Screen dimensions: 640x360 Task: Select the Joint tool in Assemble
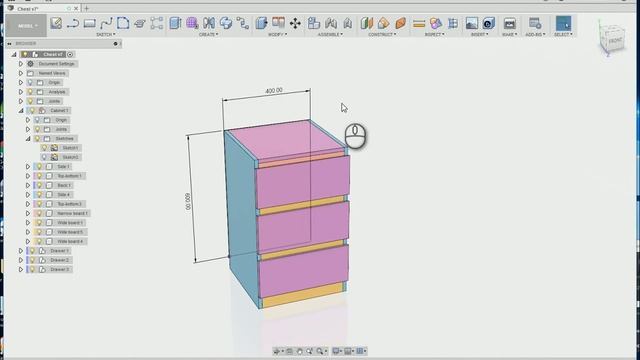coord(331,23)
